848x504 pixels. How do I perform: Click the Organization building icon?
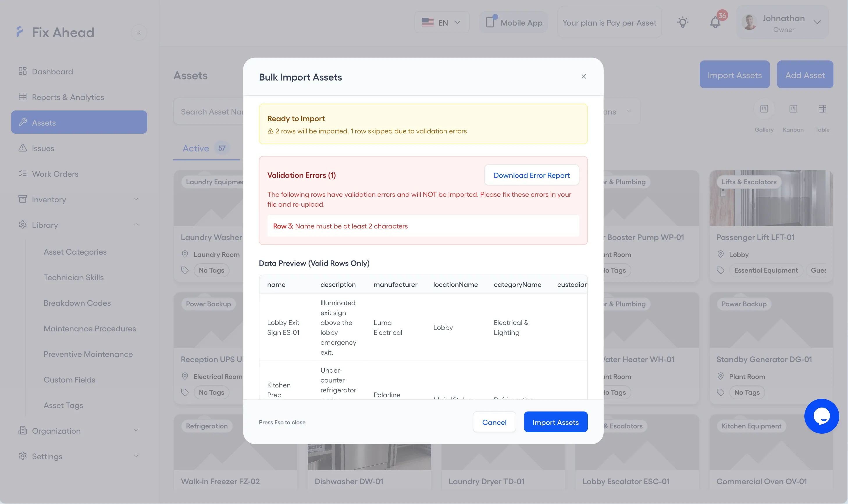pyautogui.click(x=22, y=430)
